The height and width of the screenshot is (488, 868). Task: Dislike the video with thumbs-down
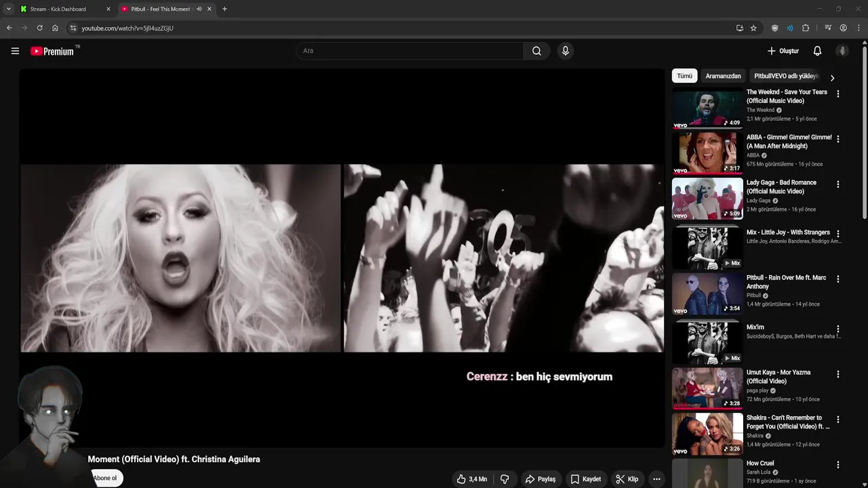[505, 479]
